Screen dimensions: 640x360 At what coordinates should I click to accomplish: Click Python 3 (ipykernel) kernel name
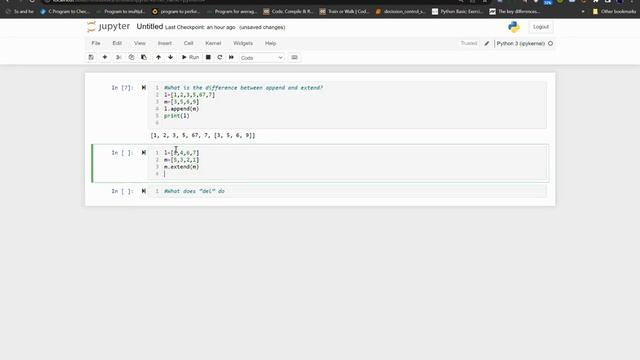(521, 43)
